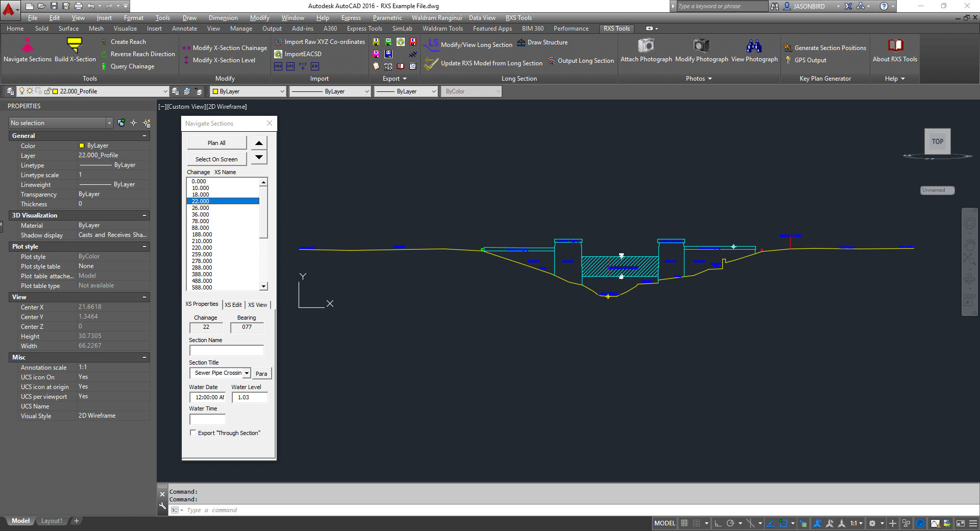
Task: Open About RXS Tools
Action: pos(895,46)
